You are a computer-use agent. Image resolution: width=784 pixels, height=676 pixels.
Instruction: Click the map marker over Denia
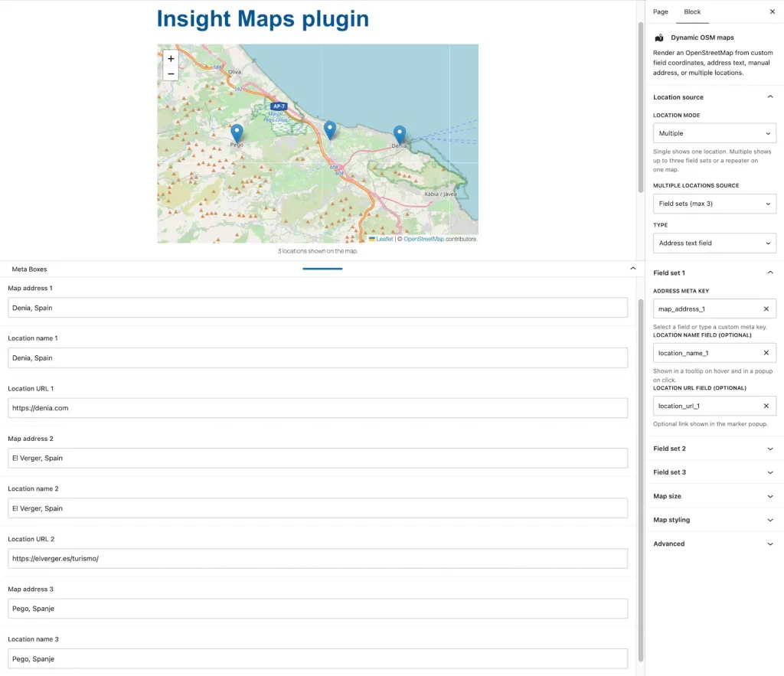(399, 135)
